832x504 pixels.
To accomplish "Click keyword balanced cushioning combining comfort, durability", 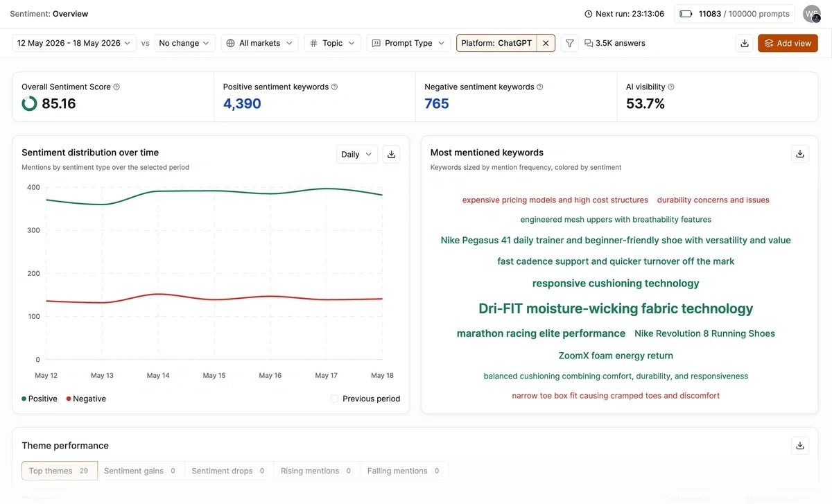I will [x=616, y=376].
